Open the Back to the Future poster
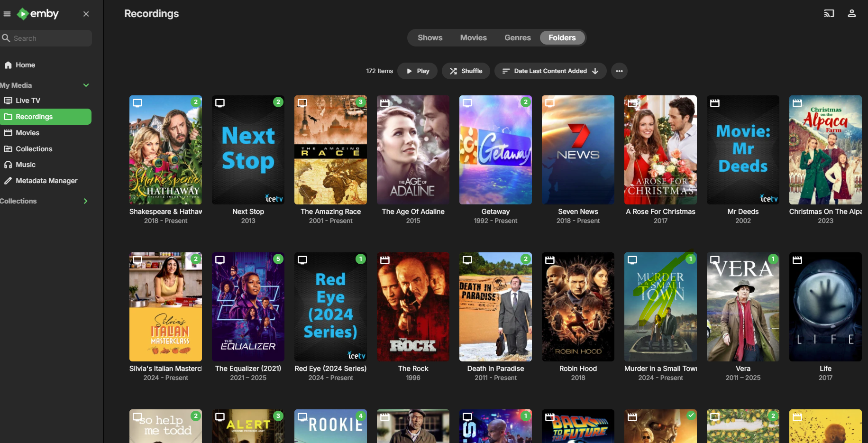The image size is (868, 443). [578, 426]
